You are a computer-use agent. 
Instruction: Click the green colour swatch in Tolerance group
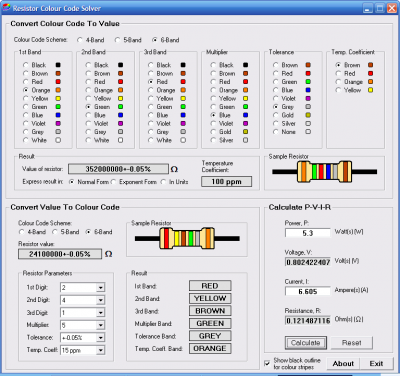tap(308, 82)
